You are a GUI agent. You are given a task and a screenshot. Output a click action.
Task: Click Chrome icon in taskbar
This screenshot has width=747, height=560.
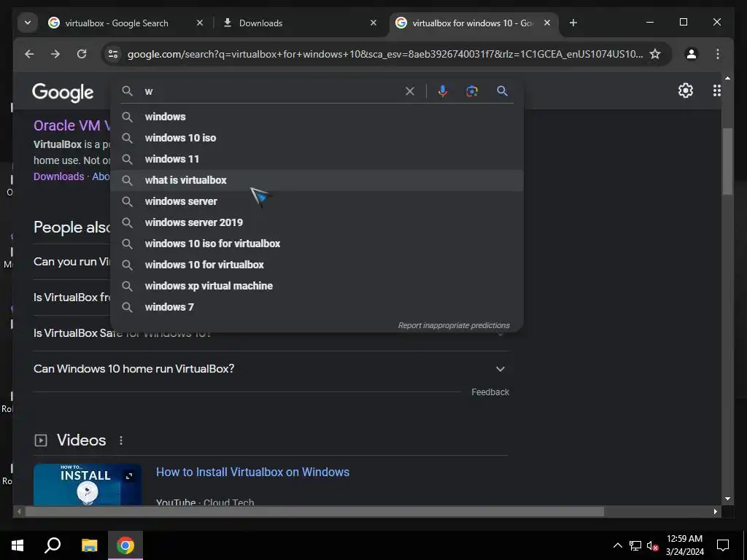pyautogui.click(x=125, y=545)
